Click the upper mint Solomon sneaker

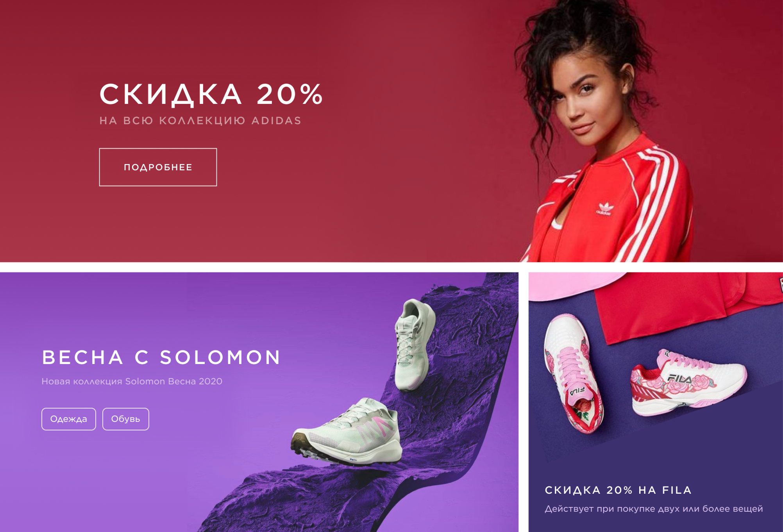pyautogui.click(x=414, y=345)
